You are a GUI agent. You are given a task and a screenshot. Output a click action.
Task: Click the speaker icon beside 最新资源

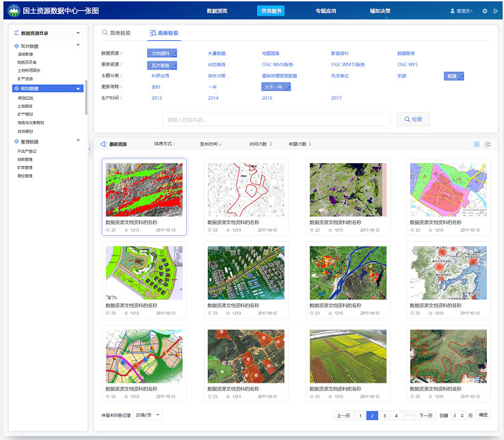(103, 144)
